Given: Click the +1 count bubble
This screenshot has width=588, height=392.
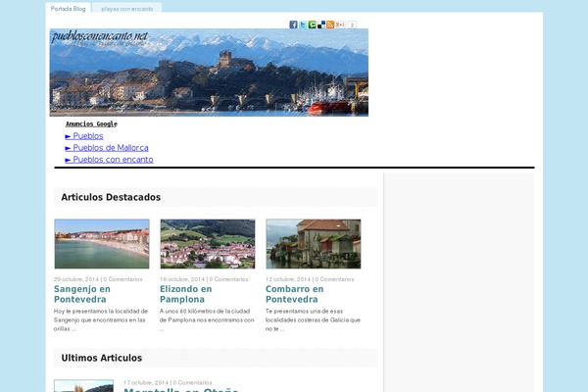Looking at the screenshot, I should (352, 24).
